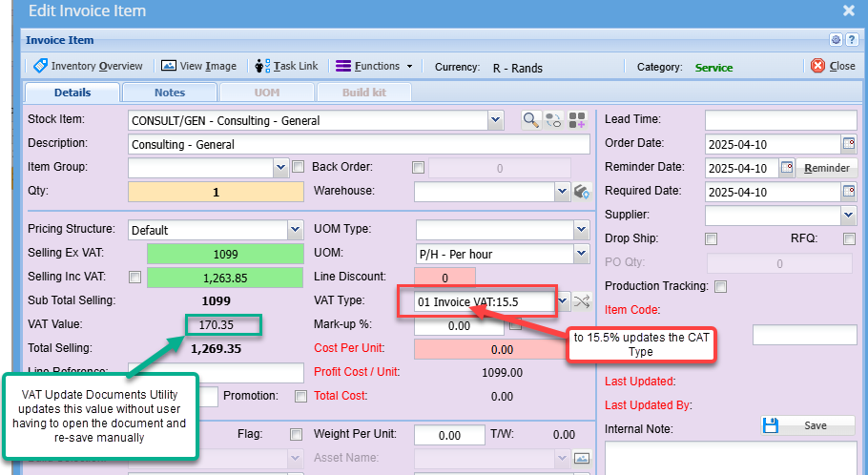The width and height of the screenshot is (868, 475).
Task: Open the Task Link tool
Action: click(x=287, y=67)
